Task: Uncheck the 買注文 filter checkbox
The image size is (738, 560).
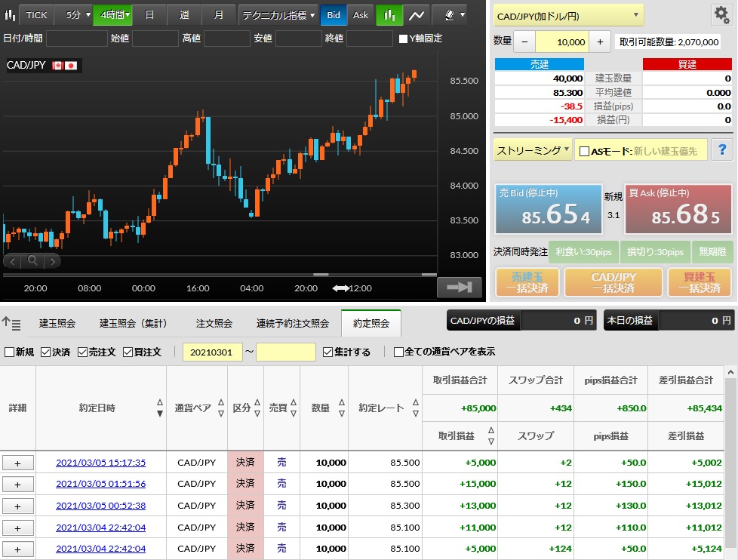Action: pos(128,352)
